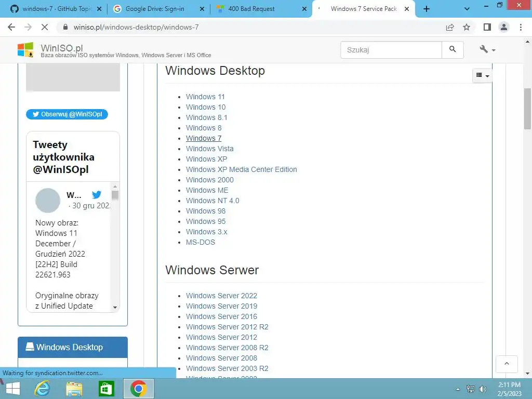532x399 pixels.
Task: Click the page vertical scrollbar thumb
Action: pyautogui.click(x=527, y=109)
